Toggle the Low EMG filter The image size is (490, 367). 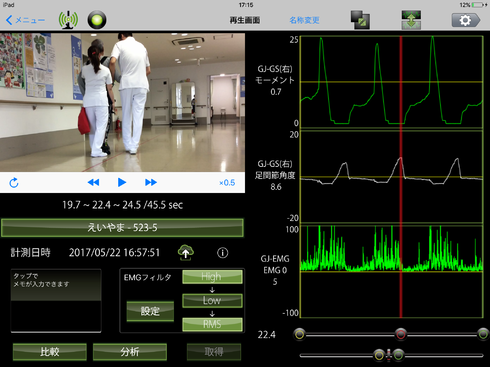tap(212, 300)
